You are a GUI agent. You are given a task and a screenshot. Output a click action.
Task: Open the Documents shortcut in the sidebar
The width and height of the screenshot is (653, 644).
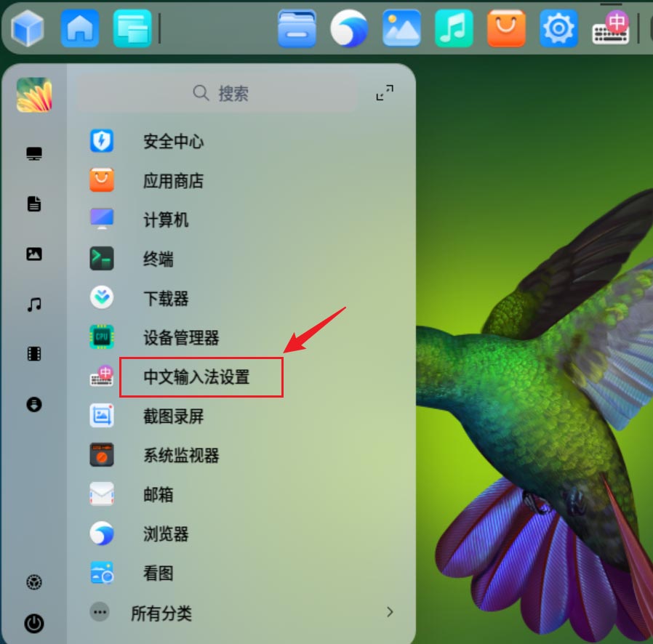tap(34, 204)
